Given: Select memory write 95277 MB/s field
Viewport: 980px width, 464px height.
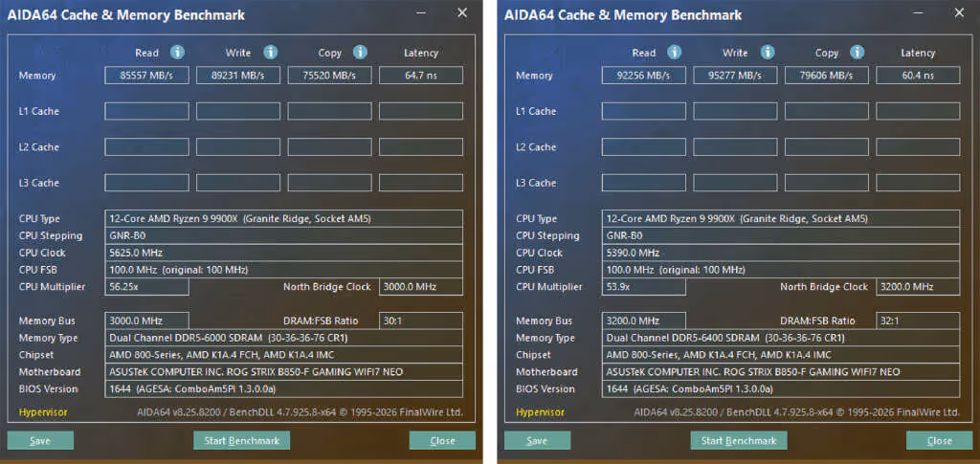Looking at the screenshot, I should point(735,76).
